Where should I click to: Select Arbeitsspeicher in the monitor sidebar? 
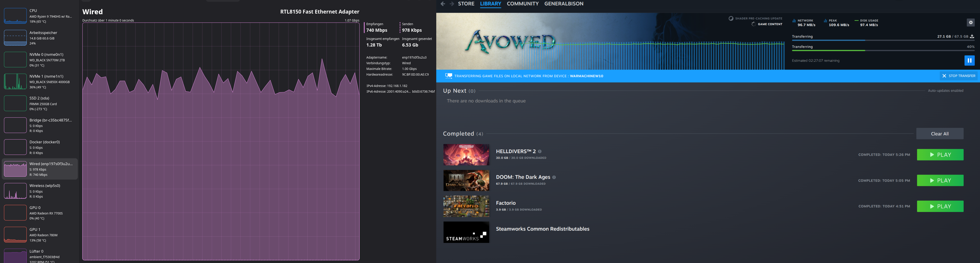[x=40, y=38]
